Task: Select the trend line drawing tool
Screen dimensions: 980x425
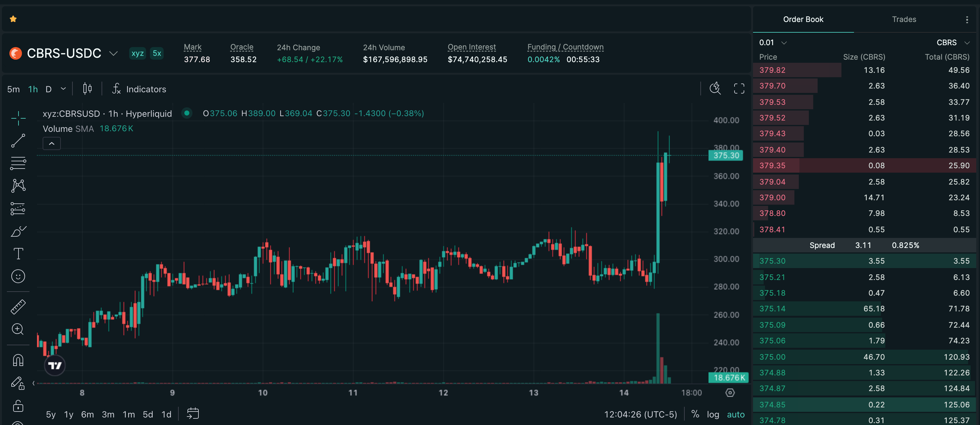Action: point(18,141)
